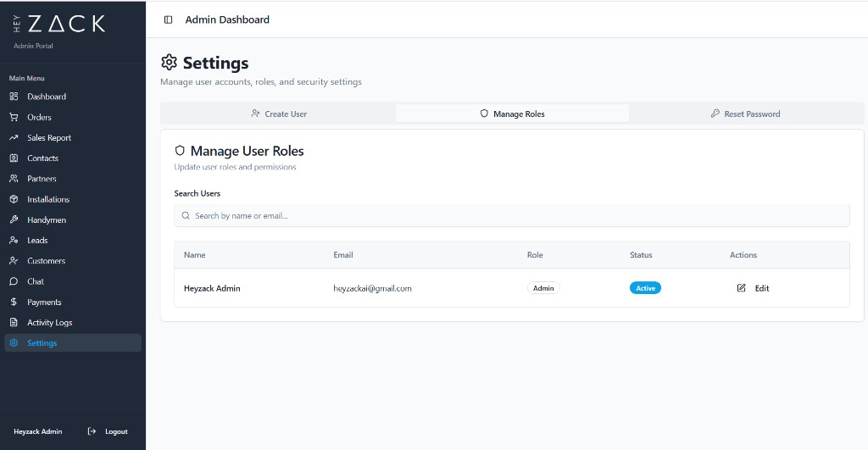Open Chat menu item
The image size is (868, 450).
[36, 281]
